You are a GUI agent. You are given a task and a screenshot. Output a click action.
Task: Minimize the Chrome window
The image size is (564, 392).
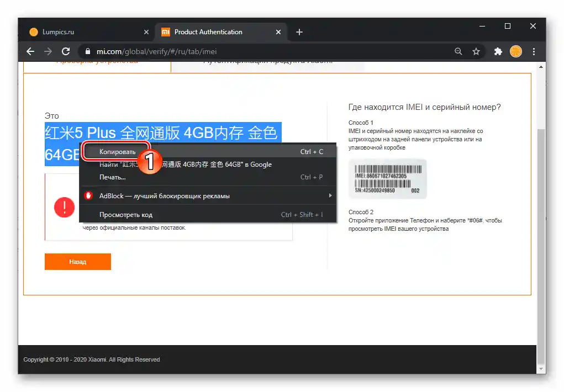click(x=482, y=26)
